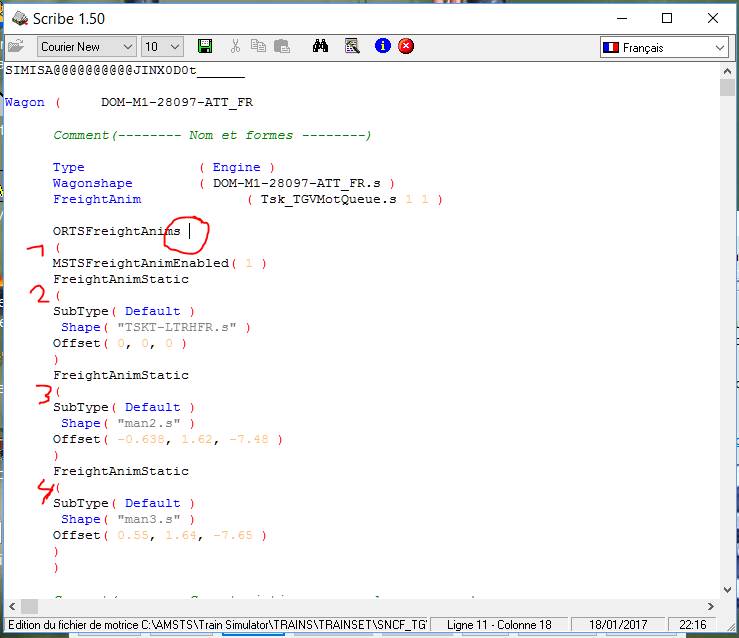
Task: Click the red X close-file icon
Action: click(x=406, y=46)
